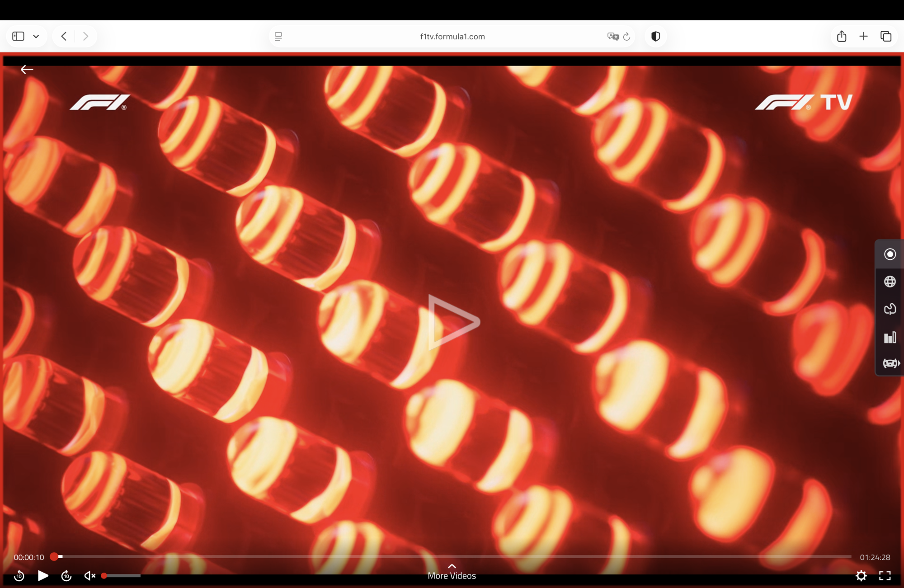Open the driver onboard camera icon
Screen dimensions: 904x588
click(890, 363)
